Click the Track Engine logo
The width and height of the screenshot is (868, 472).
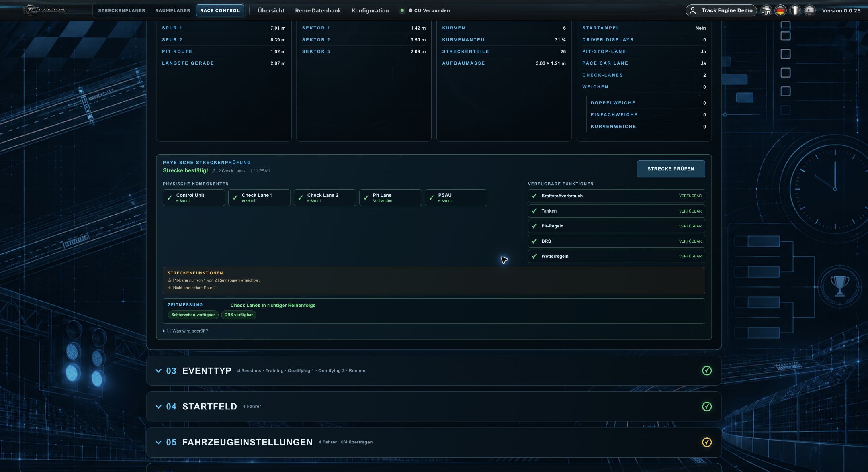(x=45, y=10)
